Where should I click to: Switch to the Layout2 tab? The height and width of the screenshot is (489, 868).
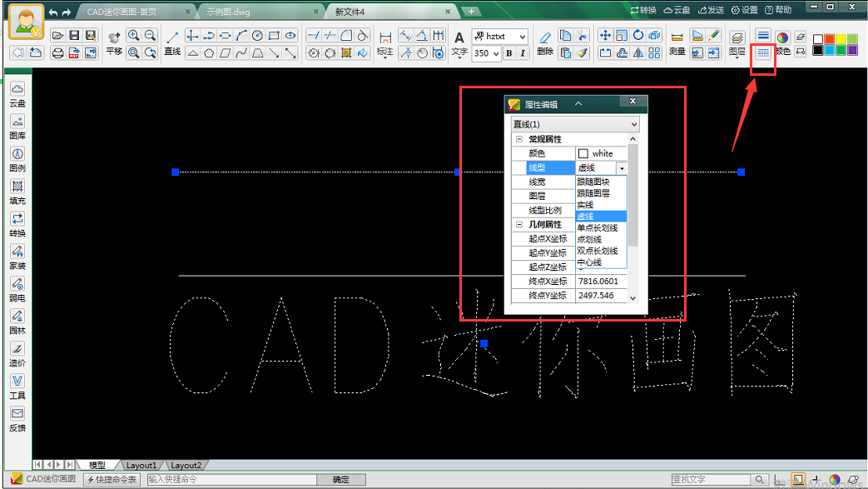point(186,465)
